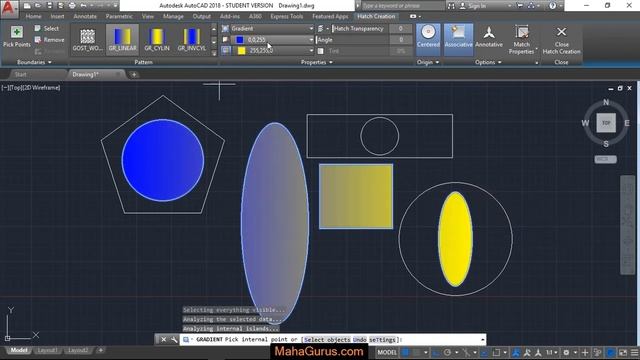Click the Angle value box
The width and height of the screenshot is (640, 360).
[x=400, y=40]
